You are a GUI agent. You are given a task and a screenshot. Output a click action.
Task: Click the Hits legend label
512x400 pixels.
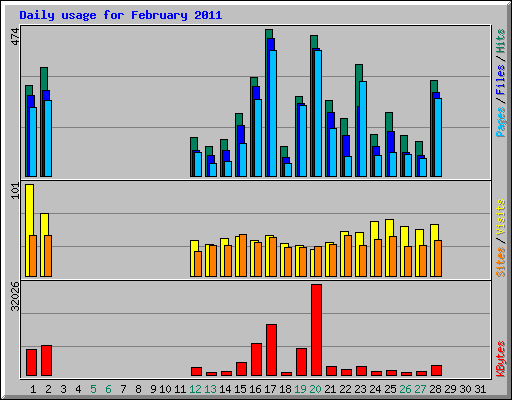pyautogui.click(x=500, y=41)
